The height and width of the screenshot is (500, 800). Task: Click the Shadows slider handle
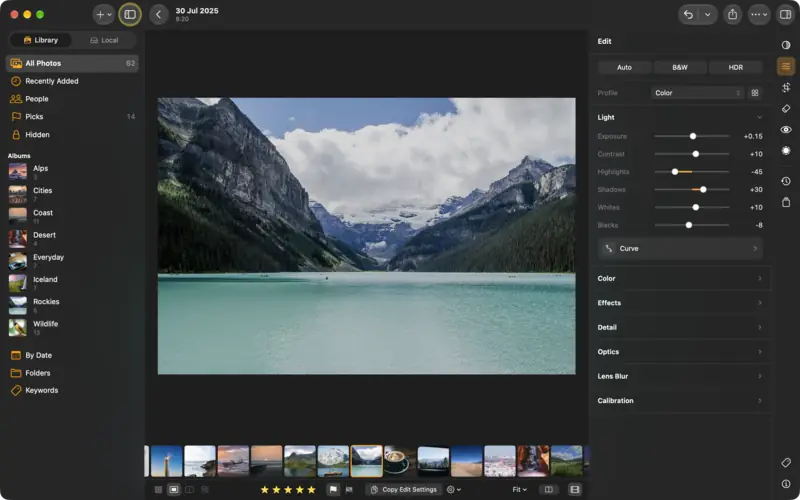point(703,189)
